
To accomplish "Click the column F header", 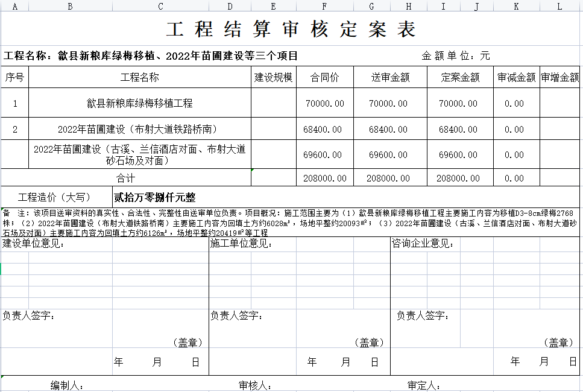I will point(324,6).
